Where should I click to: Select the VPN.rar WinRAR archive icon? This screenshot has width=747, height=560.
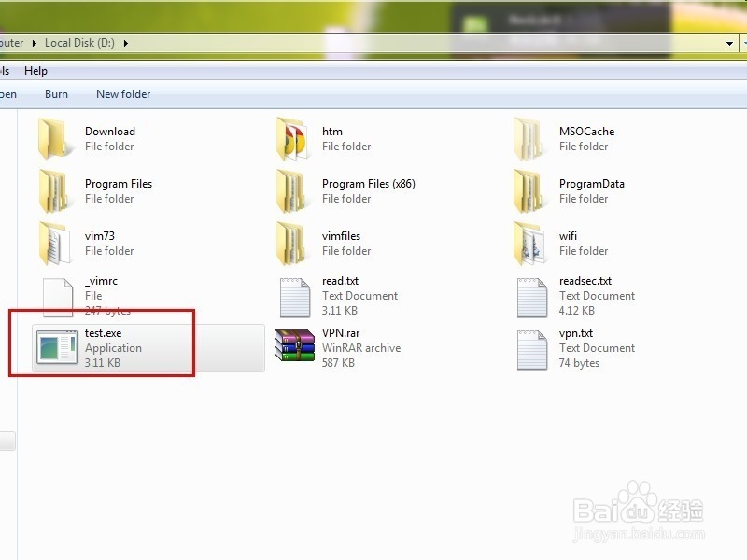[295, 345]
